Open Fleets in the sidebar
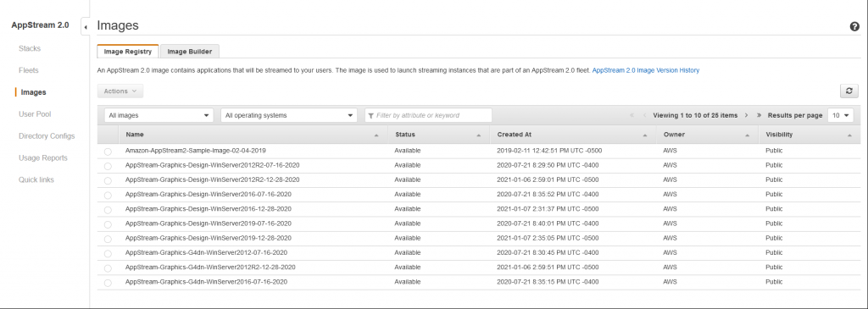The height and width of the screenshot is (309, 868). tap(29, 70)
